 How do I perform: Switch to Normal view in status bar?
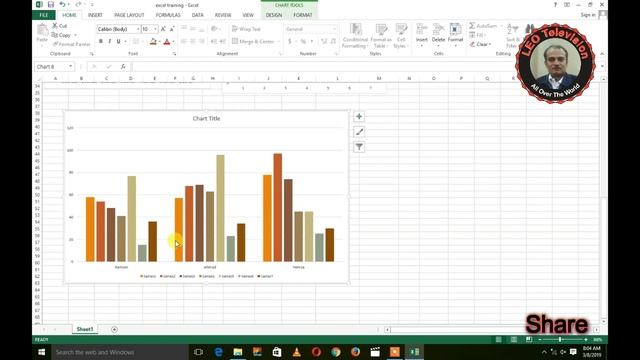[x=498, y=340]
